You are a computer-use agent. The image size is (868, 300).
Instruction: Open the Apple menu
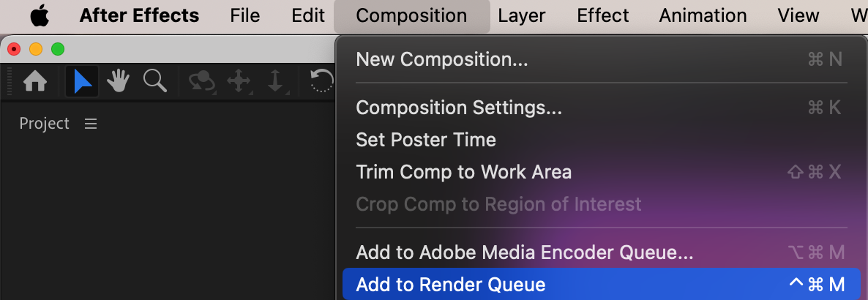coord(39,15)
